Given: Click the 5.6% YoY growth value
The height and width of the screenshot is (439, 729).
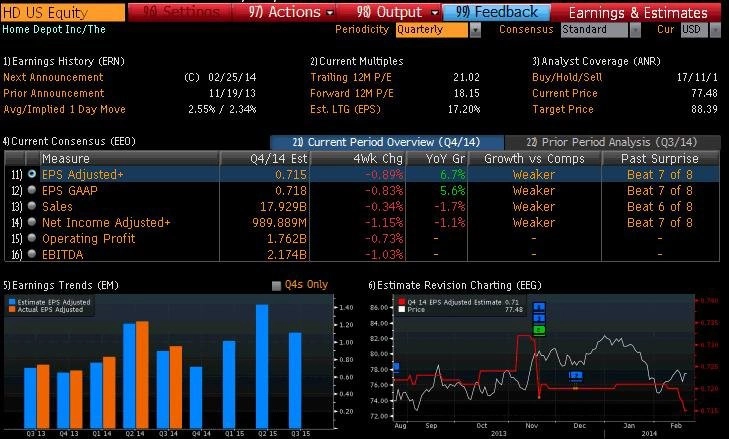Looking at the screenshot, I should tap(452, 191).
